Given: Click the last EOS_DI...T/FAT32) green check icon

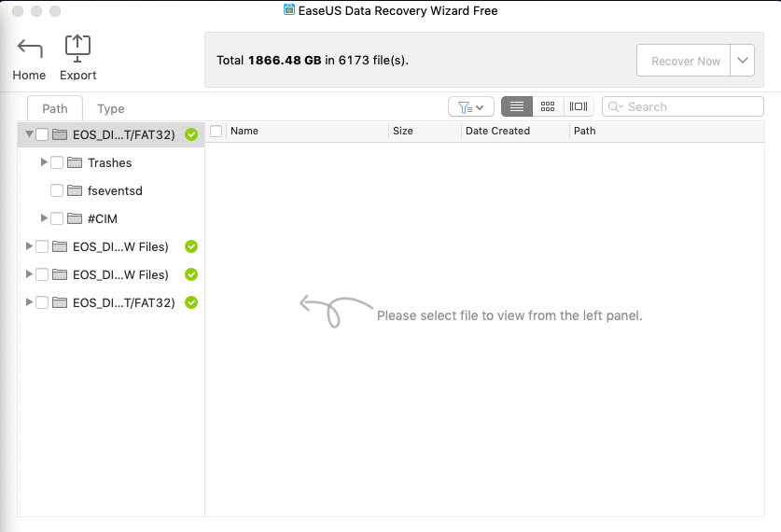Looking at the screenshot, I should [191, 301].
